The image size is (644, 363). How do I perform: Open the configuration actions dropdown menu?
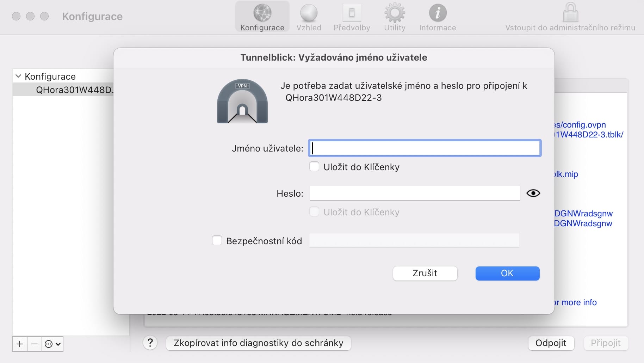(x=52, y=344)
